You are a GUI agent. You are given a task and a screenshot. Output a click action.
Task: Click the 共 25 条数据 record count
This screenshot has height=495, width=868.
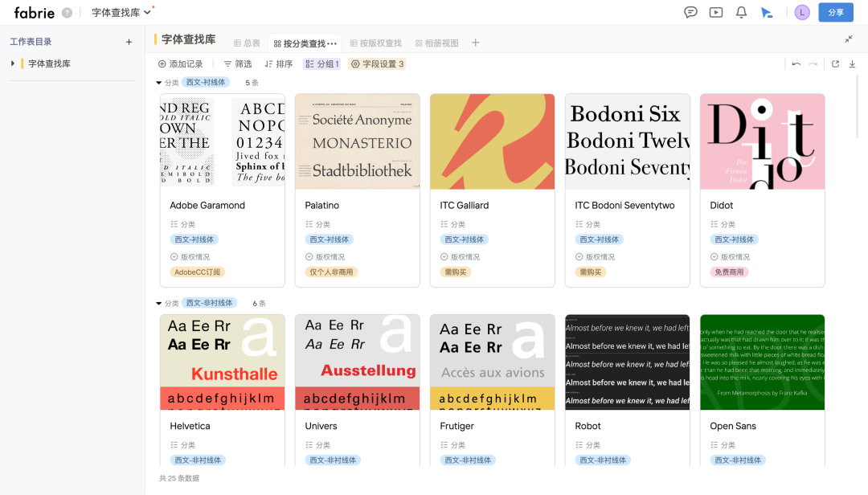[x=179, y=478]
